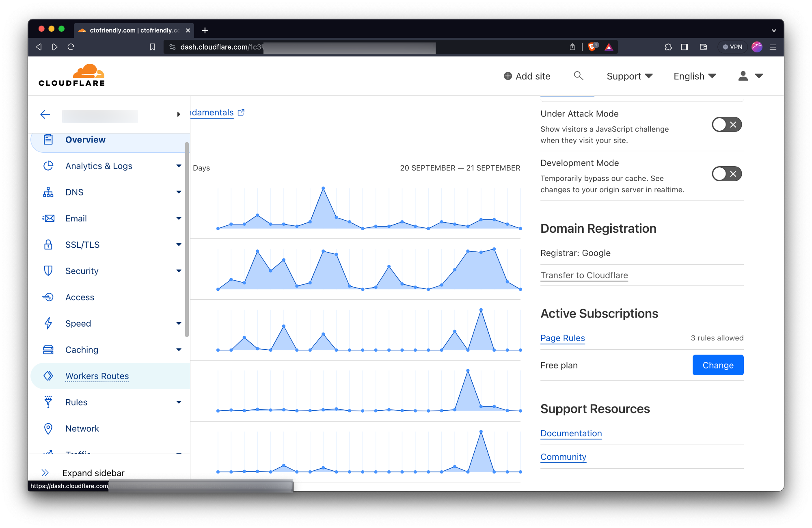The width and height of the screenshot is (812, 528).
Task: Reload the page with the refresh icon
Action: click(71, 47)
